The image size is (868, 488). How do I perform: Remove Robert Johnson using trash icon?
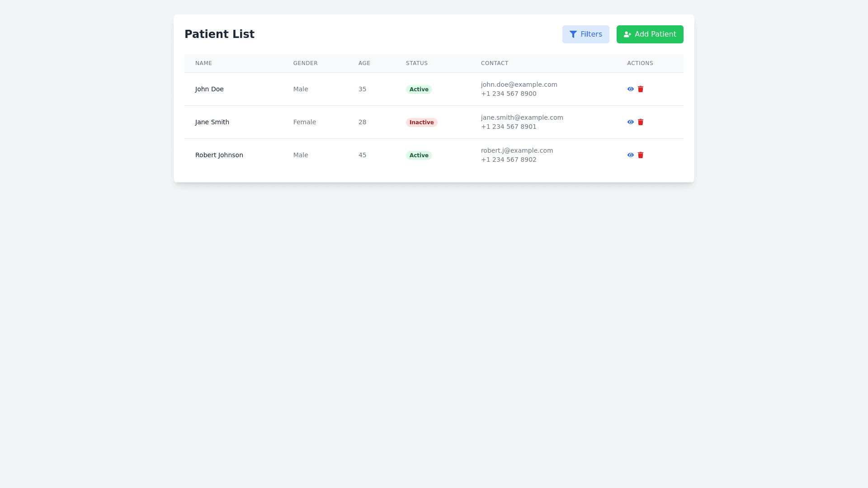[640, 155]
